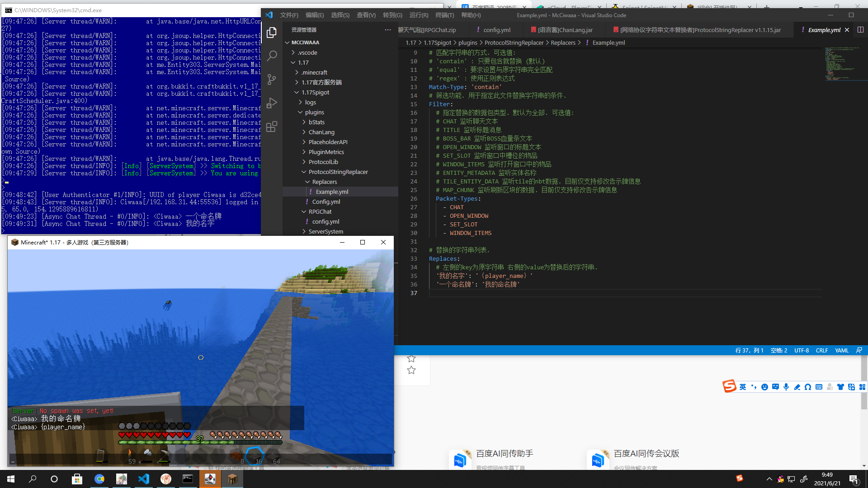
Task: Open Run and Debug view icon
Action: point(272,103)
